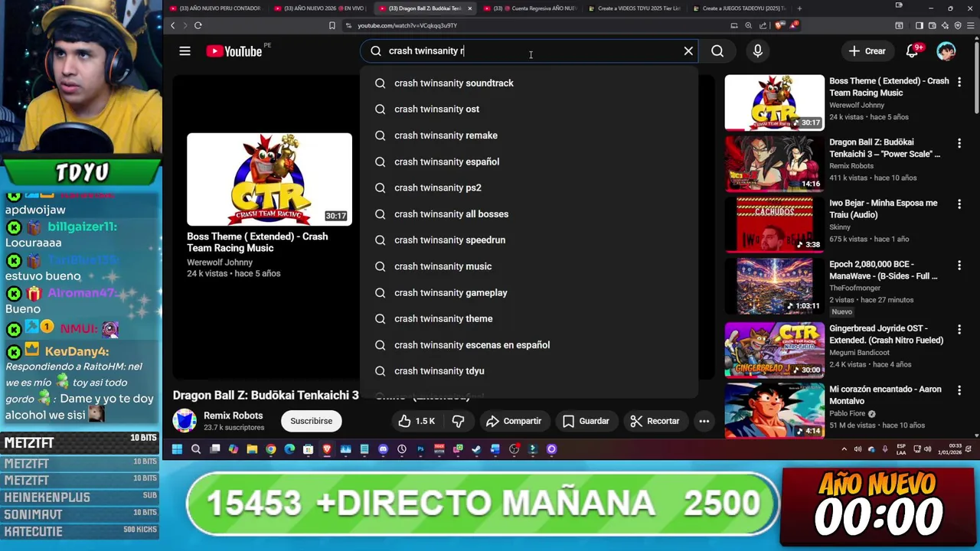Screen dimensions: 980x551
Task: Focus the search field containing crash twinsanity
Action: point(528,51)
